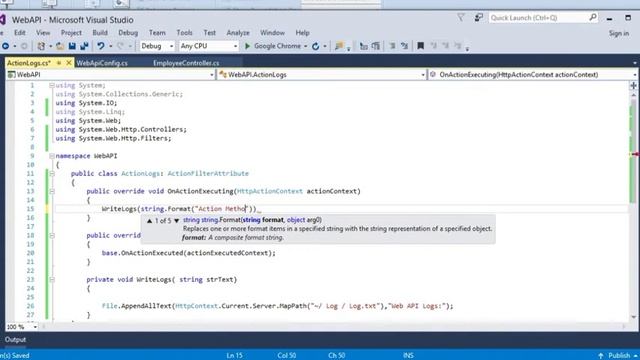The width and height of the screenshot is (640, 360).
Task: Open the Window menu
Action: point(272,33)
